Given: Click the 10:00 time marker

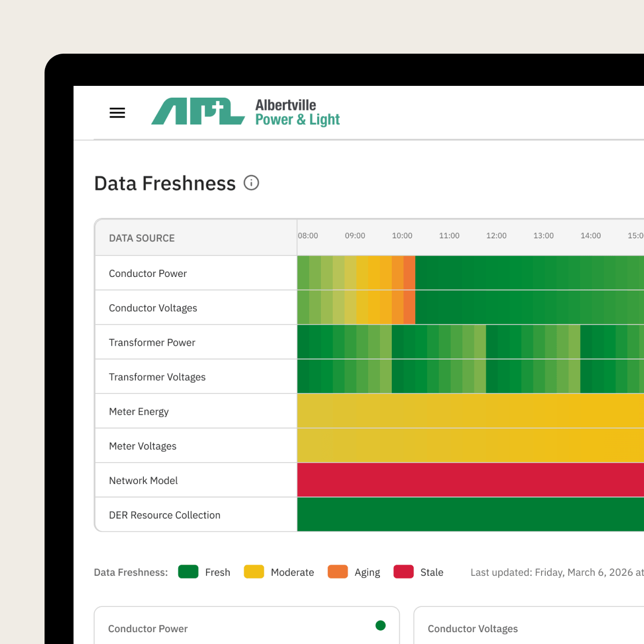Looking at the screenshot, I should click(402, 236).
